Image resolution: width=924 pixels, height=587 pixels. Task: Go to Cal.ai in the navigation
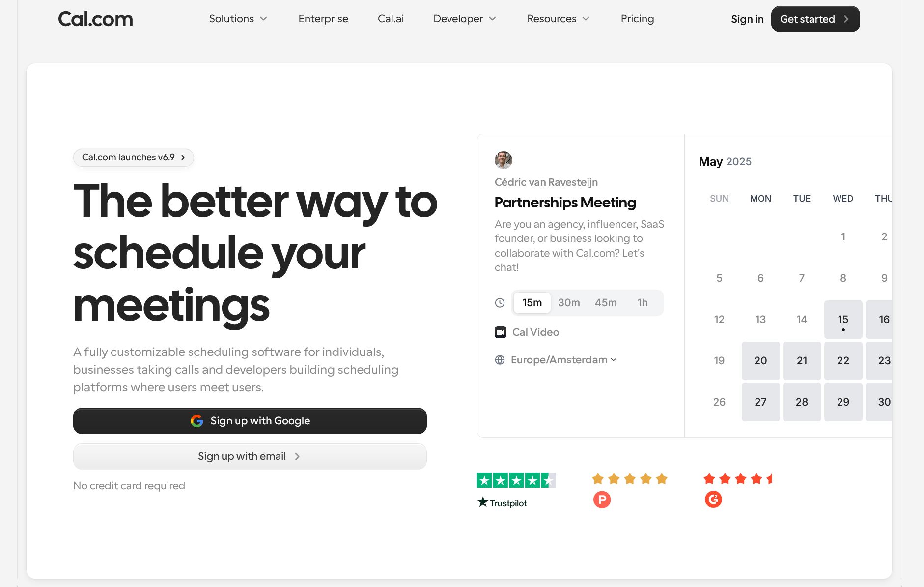click(391, 19)
